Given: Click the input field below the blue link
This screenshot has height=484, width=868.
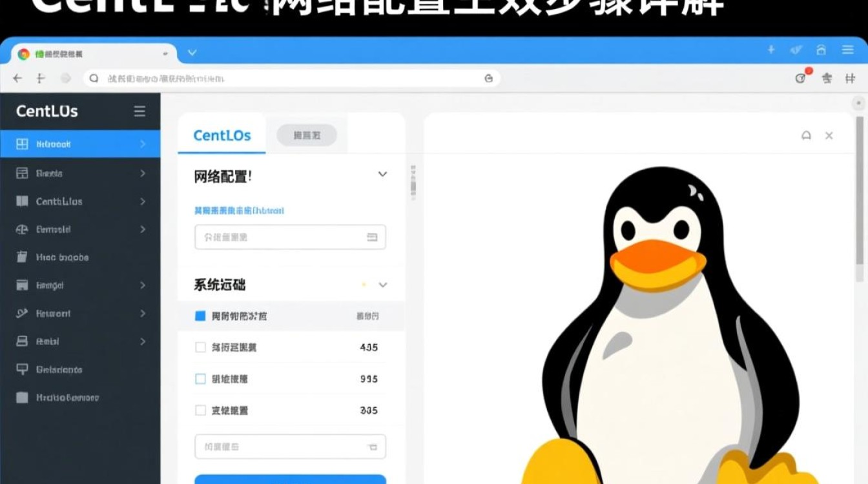Looking at the screenshot, I should 290,237.
